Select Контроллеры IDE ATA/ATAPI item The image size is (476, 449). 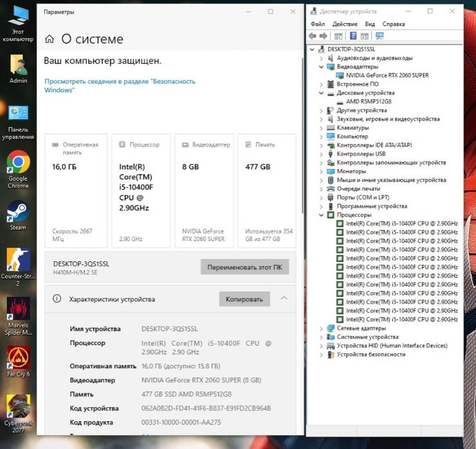(x=374, y=145)
